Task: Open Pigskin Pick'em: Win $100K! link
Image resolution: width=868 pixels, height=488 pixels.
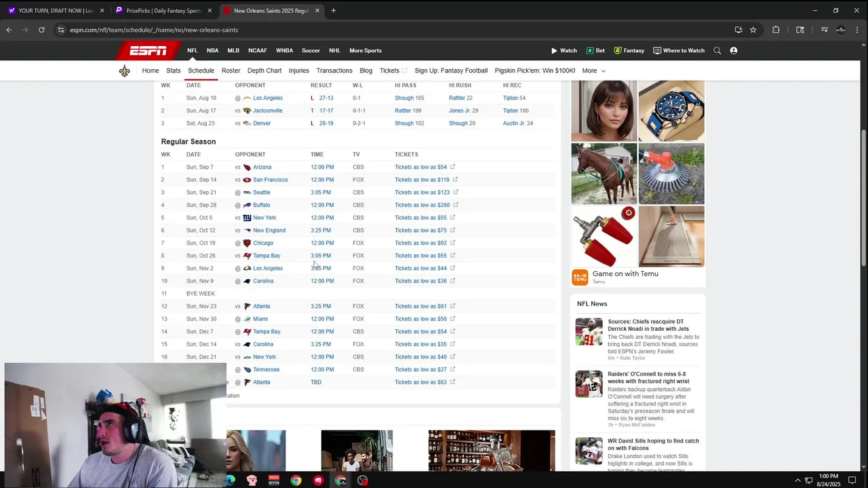Action: (x=535, y=70)
